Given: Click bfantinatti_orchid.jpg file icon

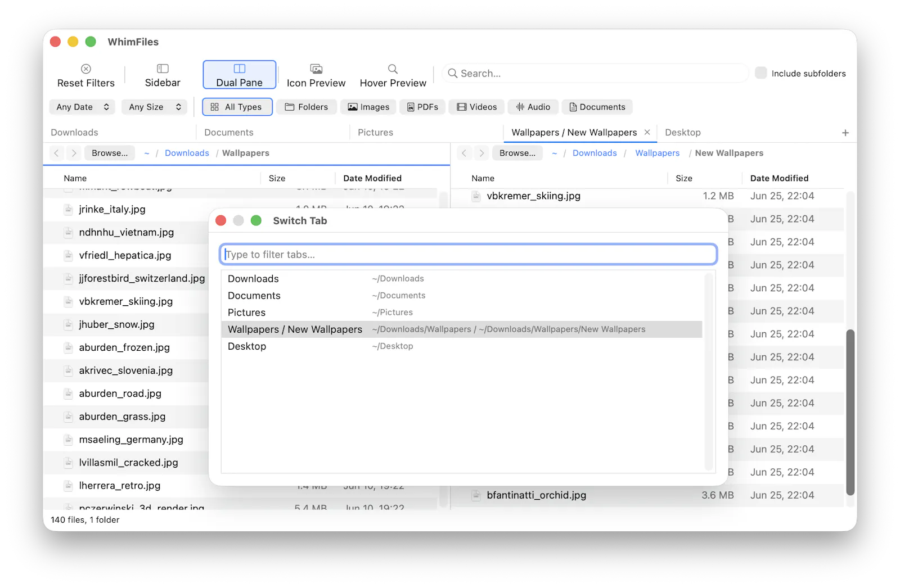Looking at the screenshot, I should [476, 495].
